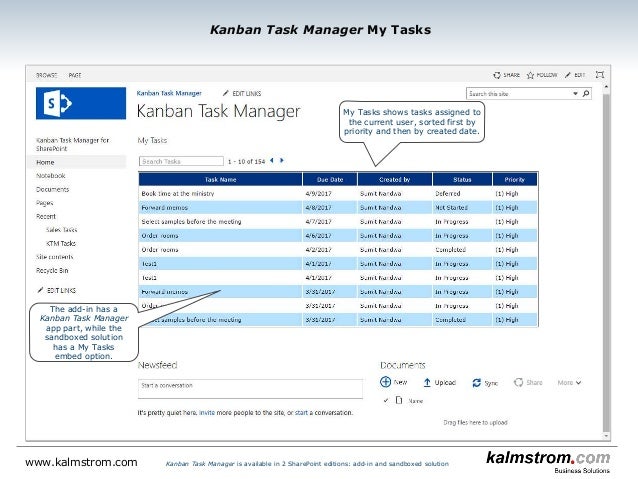Sort by Task Name column header

tap(221, 179)
